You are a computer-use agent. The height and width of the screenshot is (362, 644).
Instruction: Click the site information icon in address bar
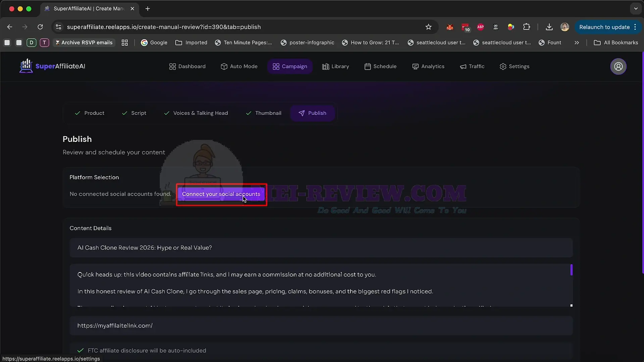pyautogui.click(x=58, y=27)
